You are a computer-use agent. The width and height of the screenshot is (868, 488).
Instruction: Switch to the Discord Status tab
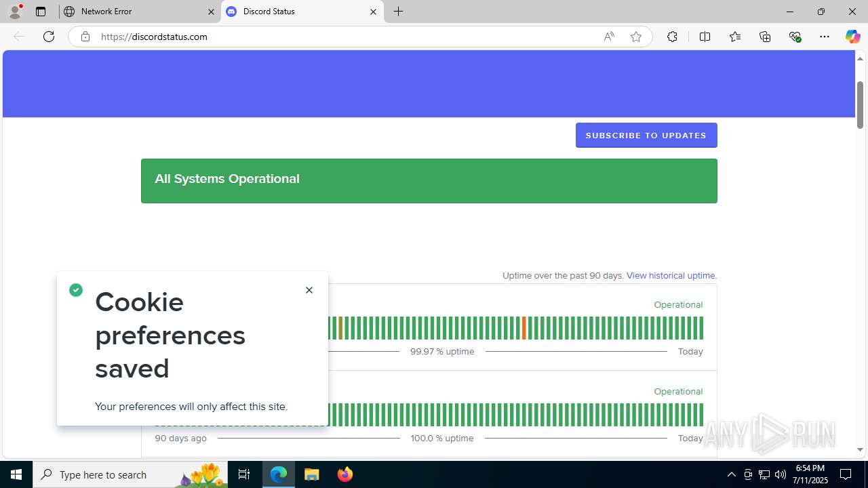[302, 12]
